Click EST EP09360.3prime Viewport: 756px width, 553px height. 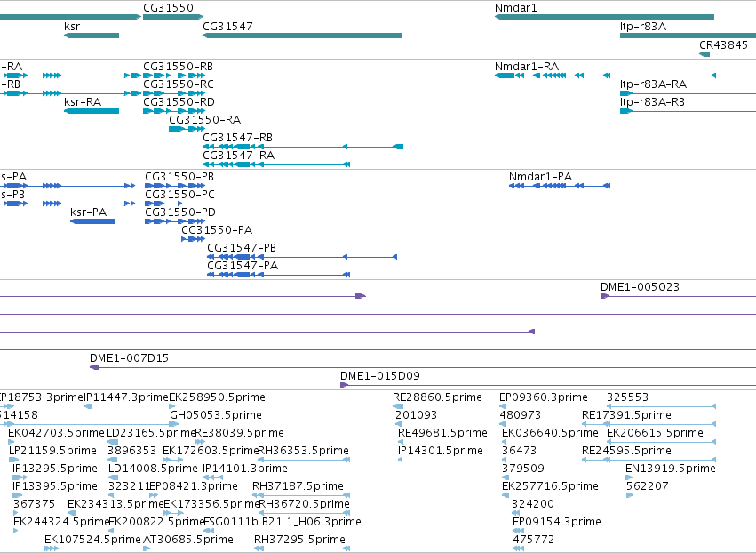(x=544, y=397)
